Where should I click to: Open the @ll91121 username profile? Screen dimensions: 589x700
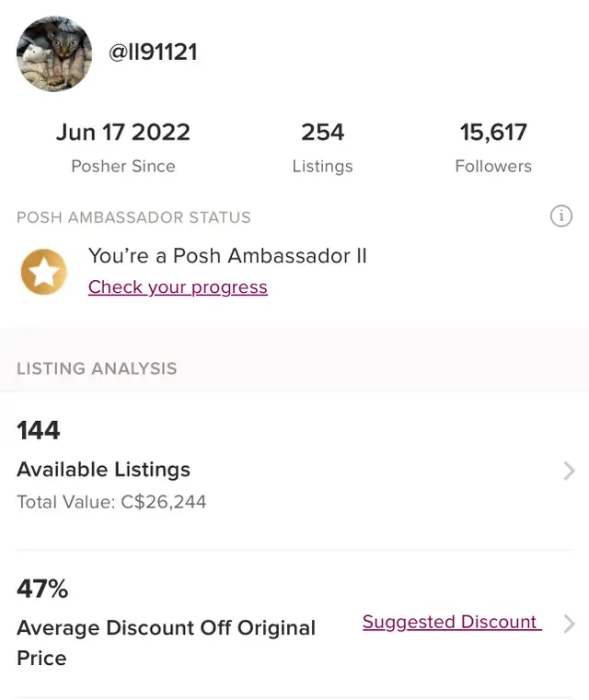(x=153, y=52)
